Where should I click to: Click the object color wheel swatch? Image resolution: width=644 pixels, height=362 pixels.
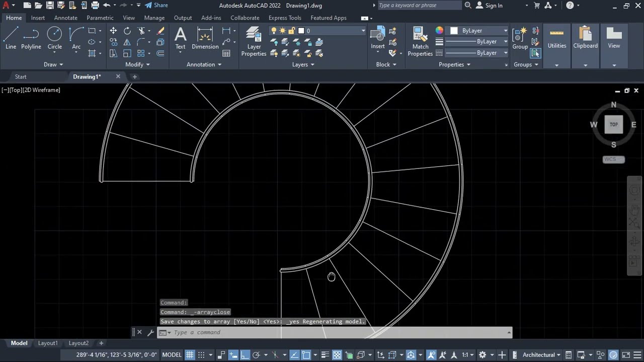439,31
